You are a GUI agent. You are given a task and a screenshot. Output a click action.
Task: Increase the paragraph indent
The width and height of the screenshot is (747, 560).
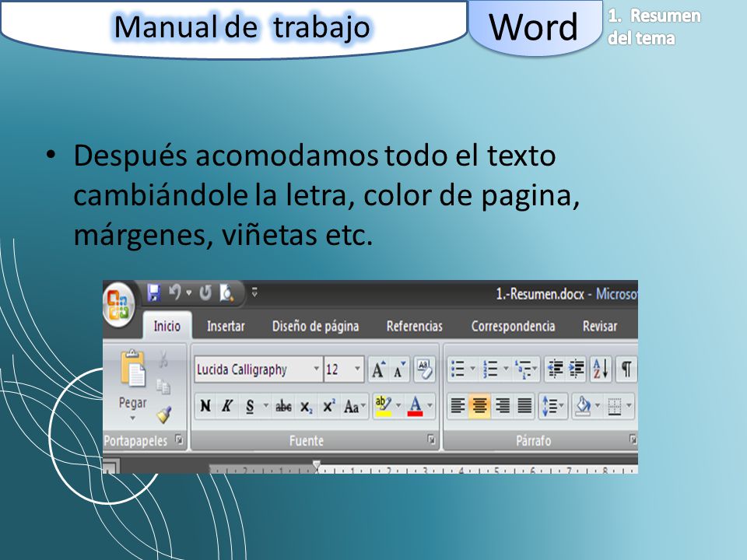click(x=577, y=369)
